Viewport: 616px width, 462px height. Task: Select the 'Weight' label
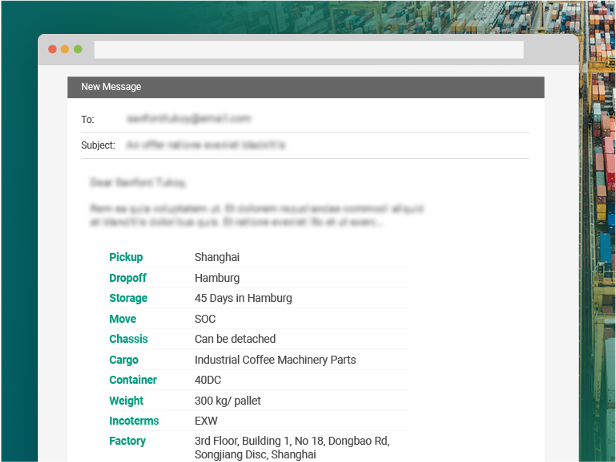click(x=126, y=401)
